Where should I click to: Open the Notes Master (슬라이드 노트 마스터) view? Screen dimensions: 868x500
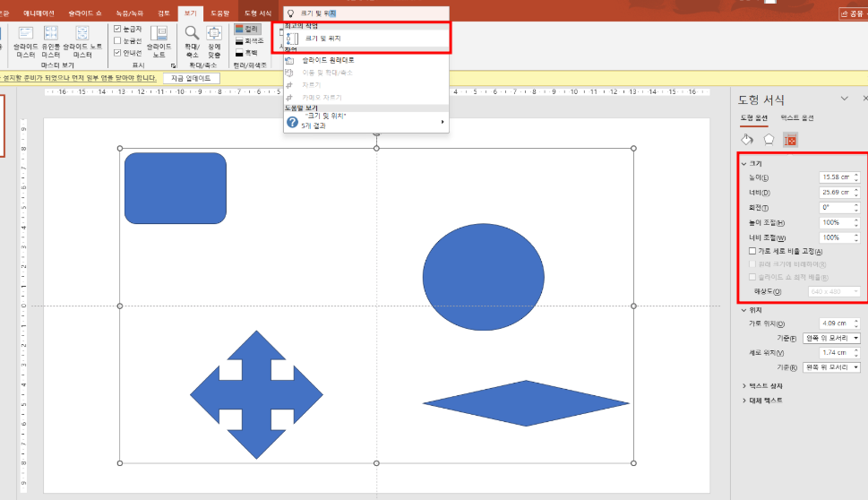[x=82, y=41]
